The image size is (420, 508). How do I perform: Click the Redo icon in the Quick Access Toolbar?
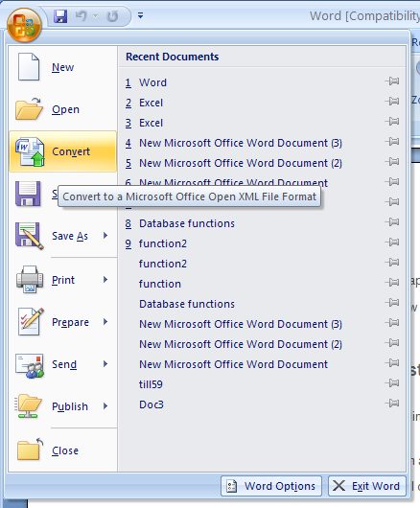112,16
